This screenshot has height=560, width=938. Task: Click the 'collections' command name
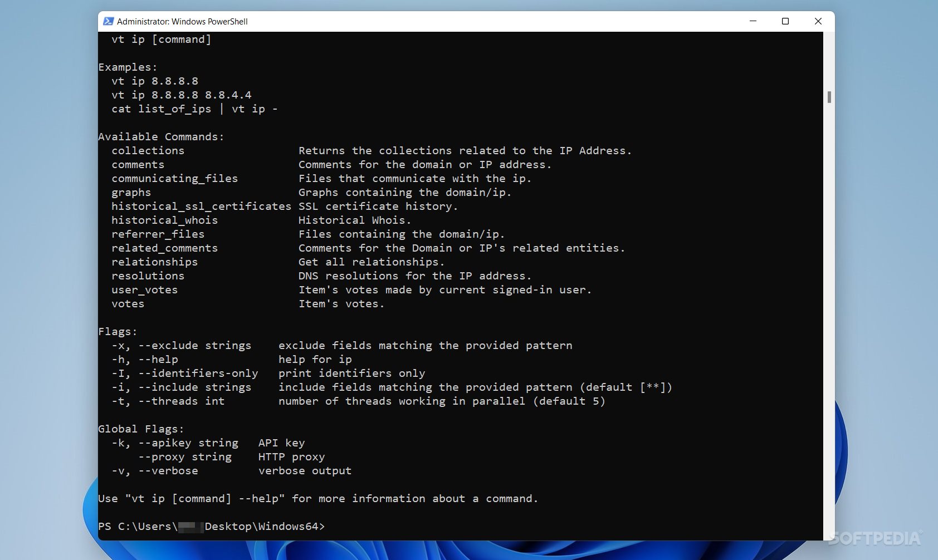point(148,151)
